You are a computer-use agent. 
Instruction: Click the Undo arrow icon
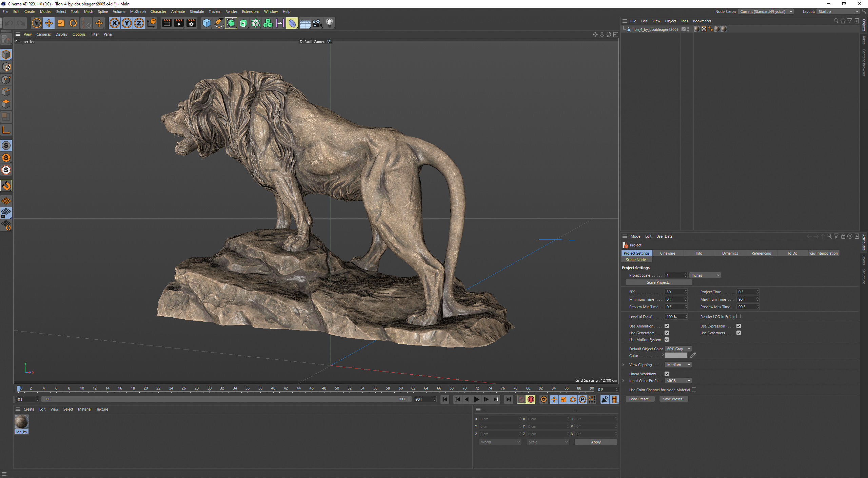(x=9, y=23)
